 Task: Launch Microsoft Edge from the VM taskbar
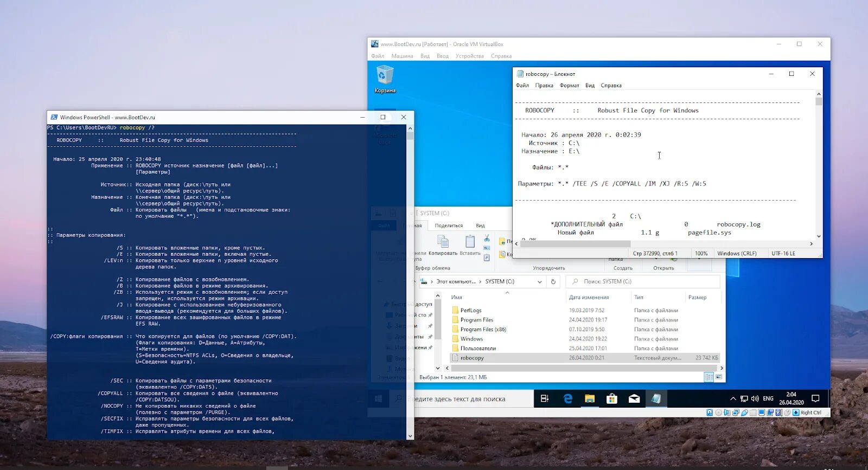click(x=568, y=399)
